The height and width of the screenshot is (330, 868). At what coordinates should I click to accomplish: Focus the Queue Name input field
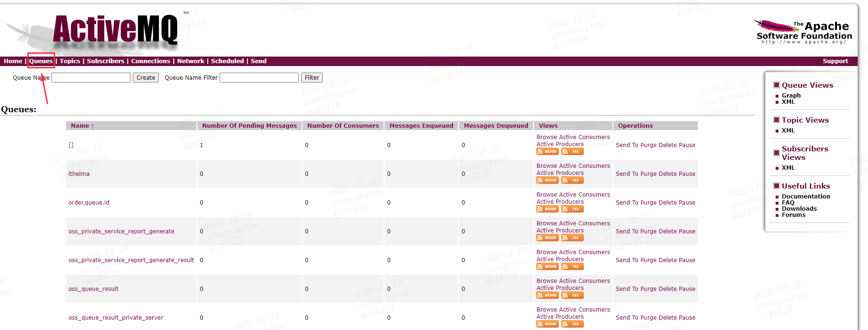coord(91,78)
